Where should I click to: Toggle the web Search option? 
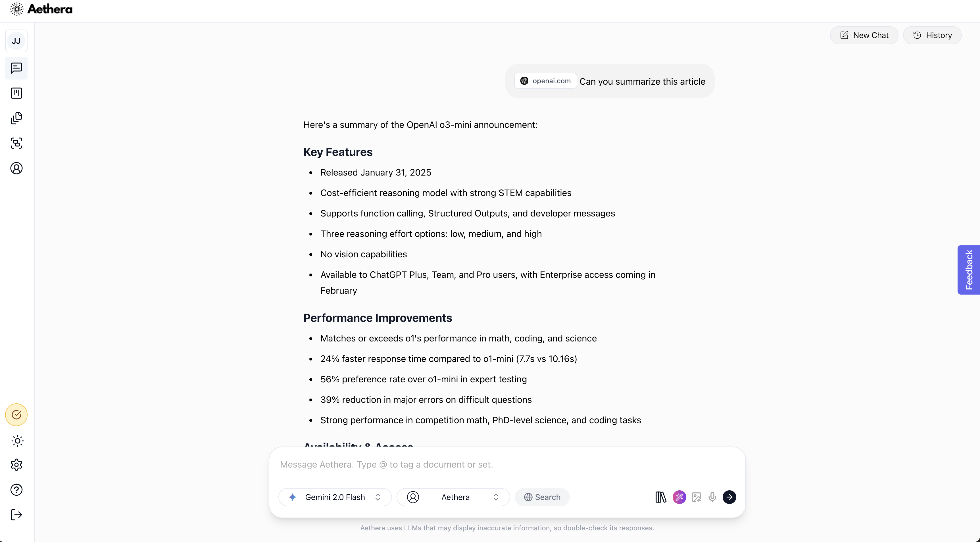point(542,497)
